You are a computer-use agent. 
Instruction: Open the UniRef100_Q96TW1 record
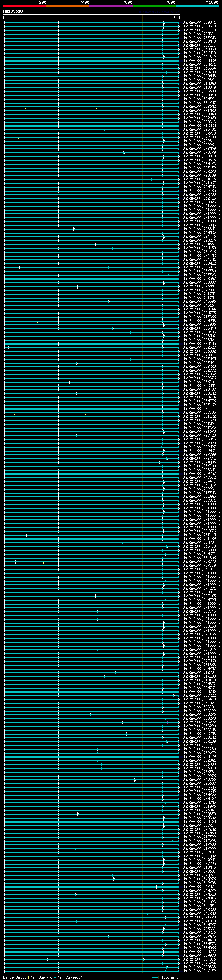click(x=199, y=129)
